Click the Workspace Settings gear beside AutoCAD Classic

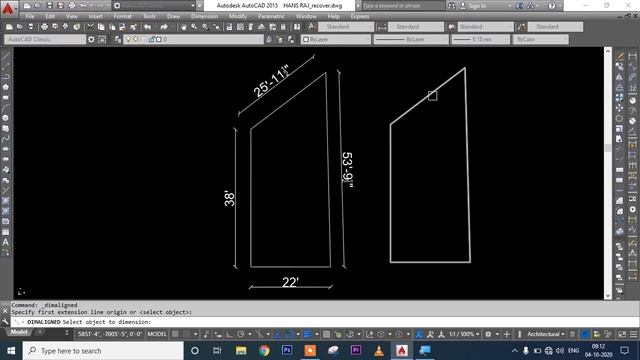click(x=91, y=40)
